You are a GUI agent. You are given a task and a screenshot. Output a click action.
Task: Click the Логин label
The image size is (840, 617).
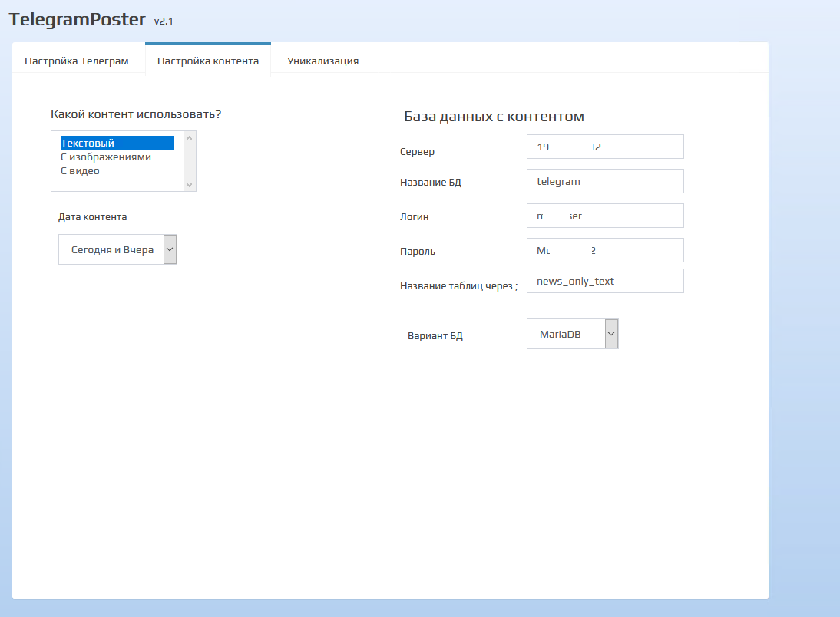414,217
